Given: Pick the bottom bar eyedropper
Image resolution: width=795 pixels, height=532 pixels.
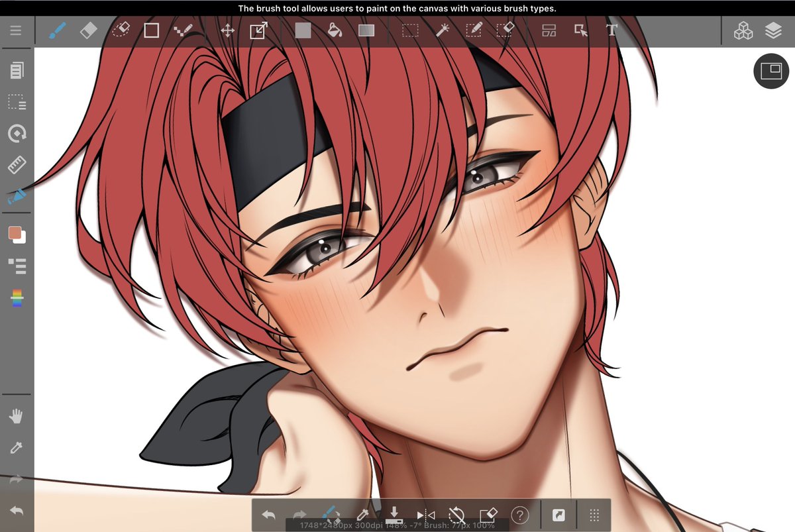Looking at the screenshot, I should click(x=362, y=515).
